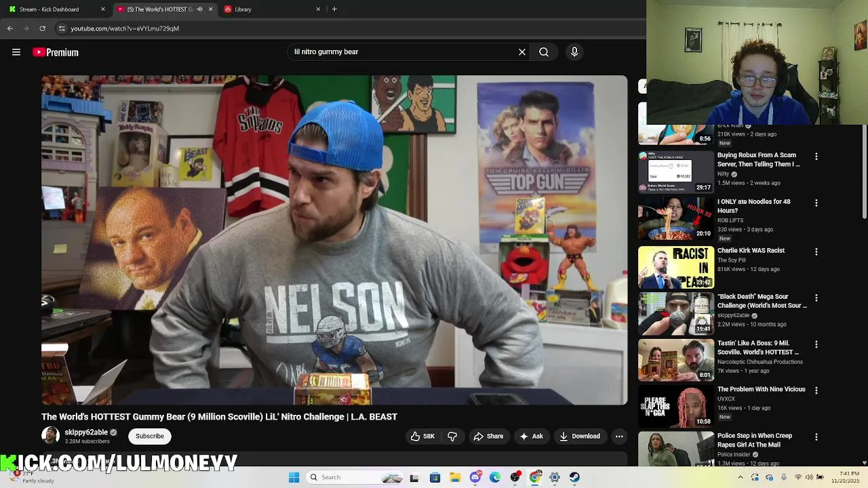Open options for 'Tastin' Like A Boss' video
Image resolution: width=868 pixels, height=488 pixels.
816,344
